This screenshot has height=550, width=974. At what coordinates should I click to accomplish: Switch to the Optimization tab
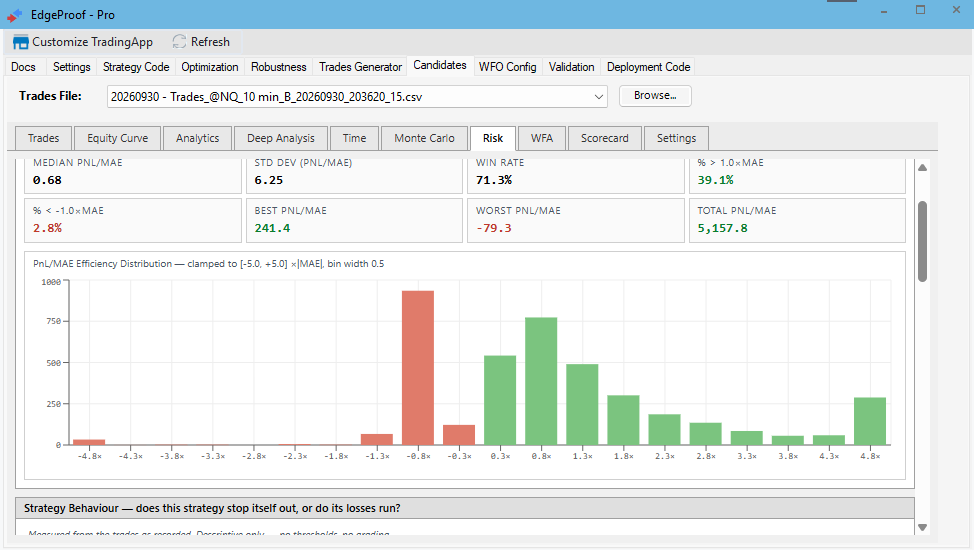coord(210,67)
